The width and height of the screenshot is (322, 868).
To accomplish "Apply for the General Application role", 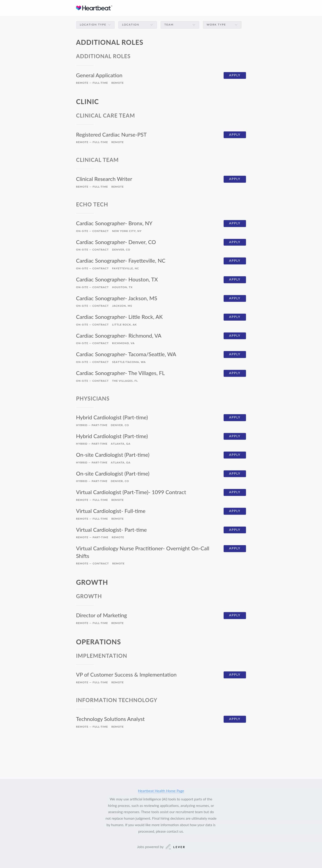I will tap(234, 75).
